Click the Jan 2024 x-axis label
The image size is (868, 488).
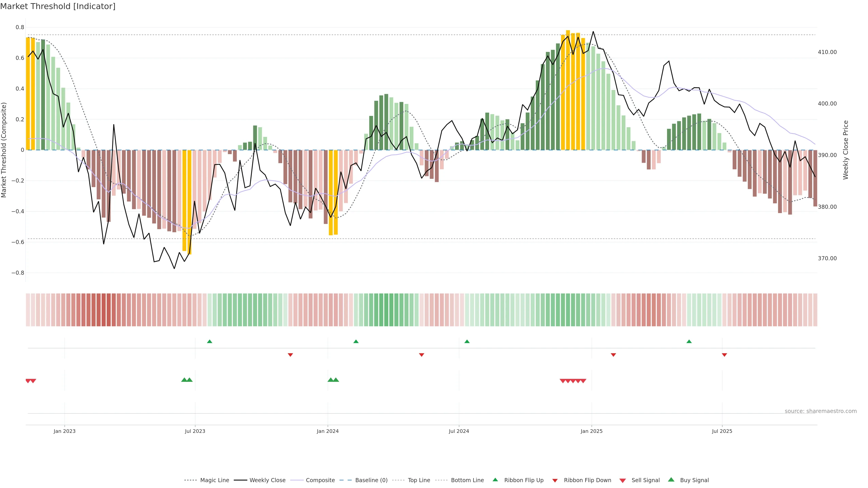point(328,431)
